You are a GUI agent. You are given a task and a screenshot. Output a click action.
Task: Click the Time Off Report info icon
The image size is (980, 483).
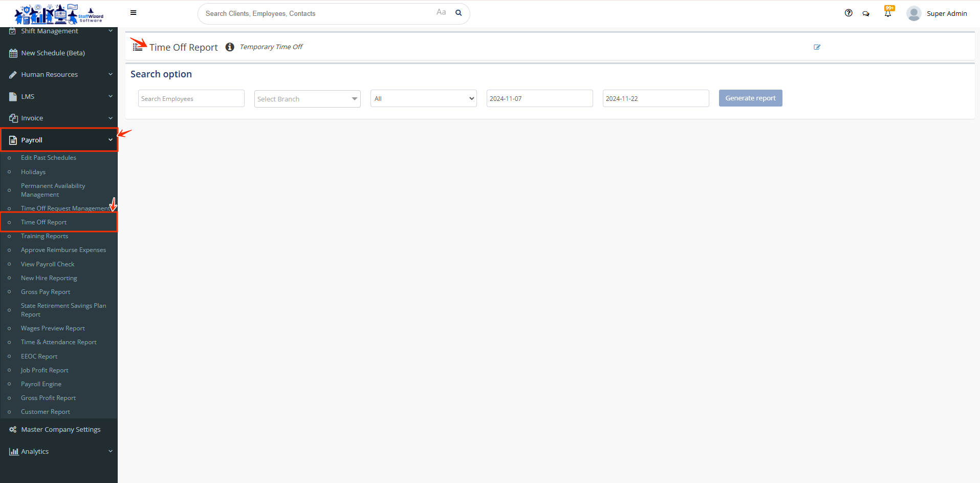[x=230, y=47]
